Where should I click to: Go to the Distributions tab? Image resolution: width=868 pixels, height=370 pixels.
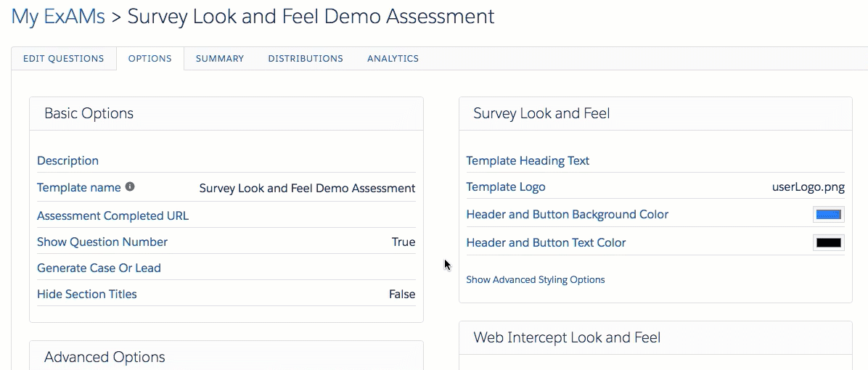tap(305, 59)
